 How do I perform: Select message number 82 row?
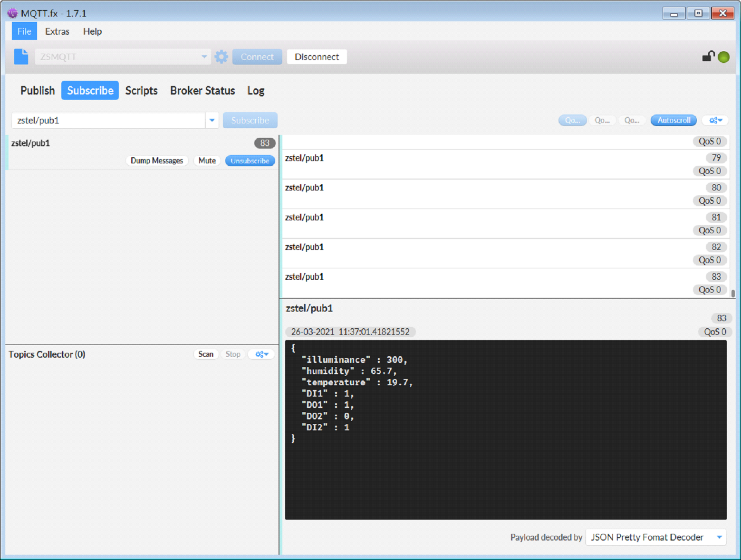click(506, 253)
